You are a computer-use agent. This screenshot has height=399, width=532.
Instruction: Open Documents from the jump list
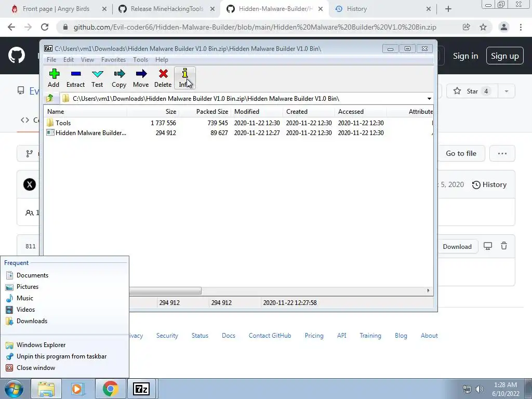[x=64, y=275]
